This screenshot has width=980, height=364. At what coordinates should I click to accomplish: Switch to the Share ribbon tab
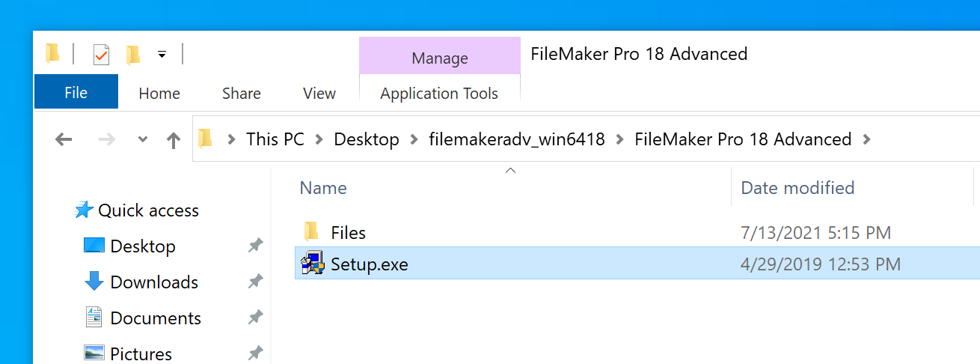click(x=241, y=94)
